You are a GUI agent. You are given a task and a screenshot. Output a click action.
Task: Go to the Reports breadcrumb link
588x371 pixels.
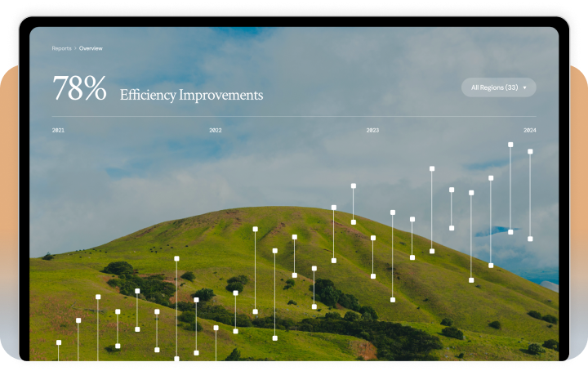(x=61, y=48)
